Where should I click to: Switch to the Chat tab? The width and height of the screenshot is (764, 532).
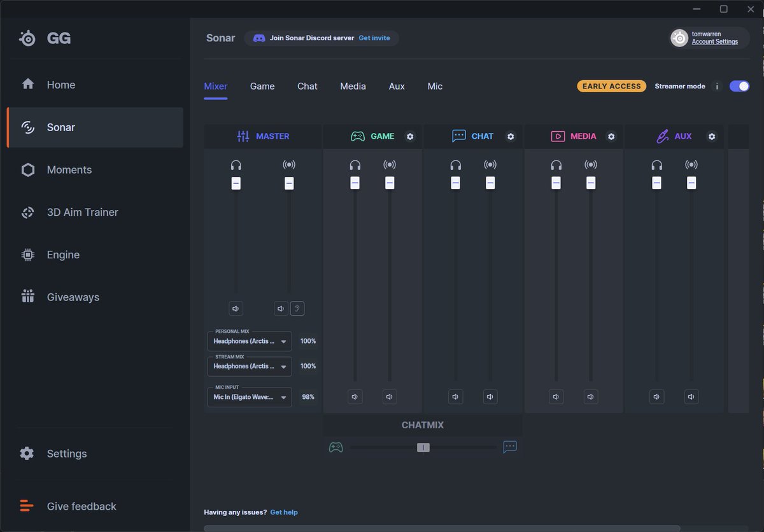coord(308,87)
